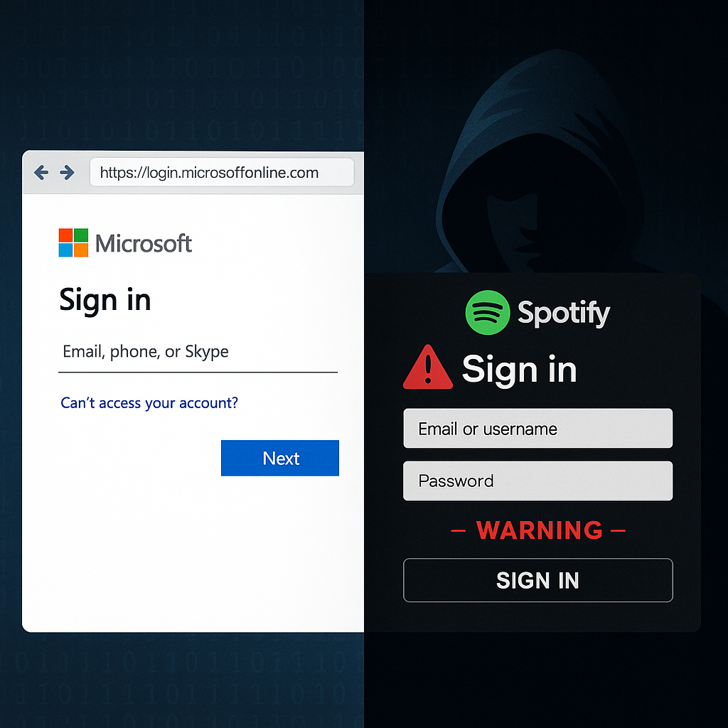Click the Email, phone, or Skype field
728x728 pixels.
coord(198,353)
